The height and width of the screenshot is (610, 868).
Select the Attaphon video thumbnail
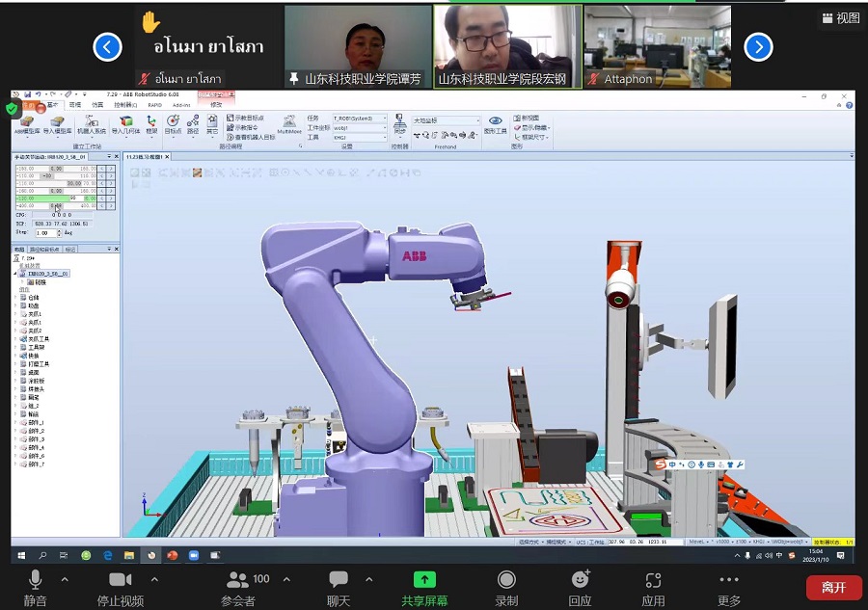coord(658,47)
